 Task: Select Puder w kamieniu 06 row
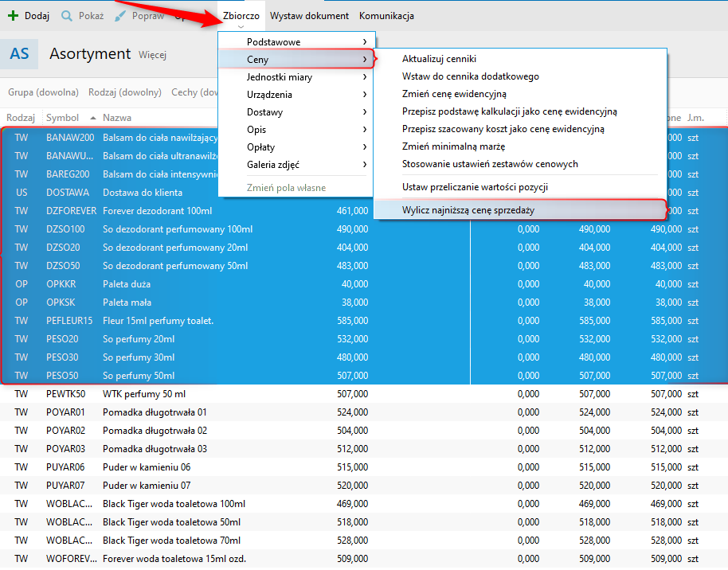364,467
